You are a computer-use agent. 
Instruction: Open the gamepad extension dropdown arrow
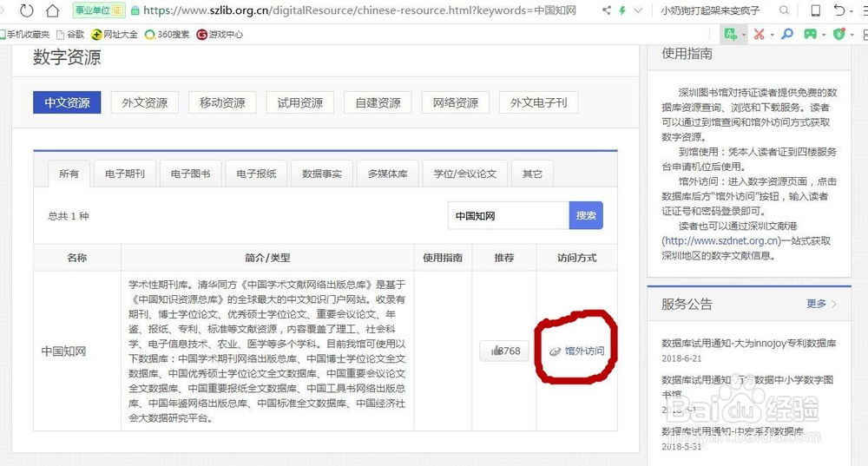pos(824,35)
